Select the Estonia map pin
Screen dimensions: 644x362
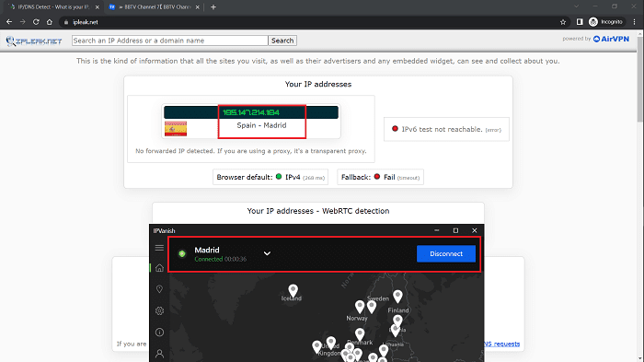coord(397,321)
